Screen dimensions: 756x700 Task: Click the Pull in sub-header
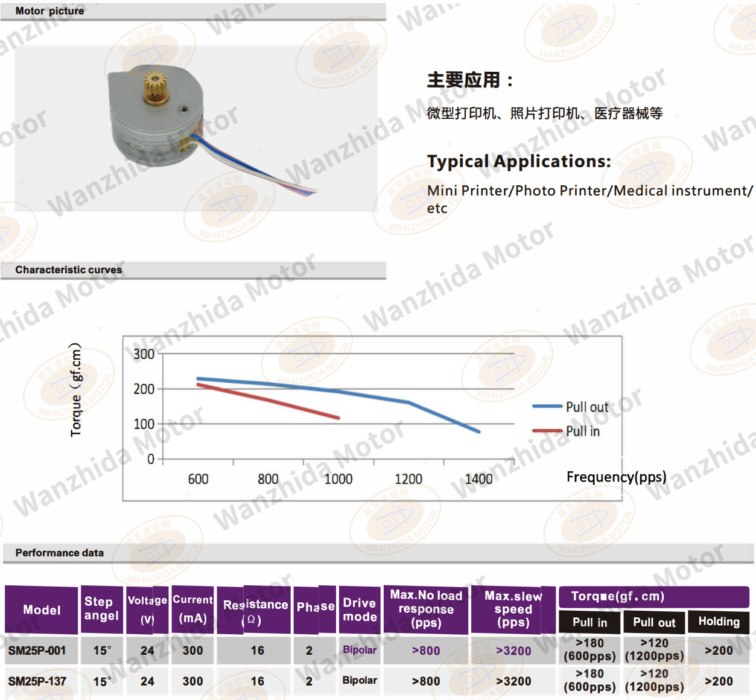click(589, 622)
